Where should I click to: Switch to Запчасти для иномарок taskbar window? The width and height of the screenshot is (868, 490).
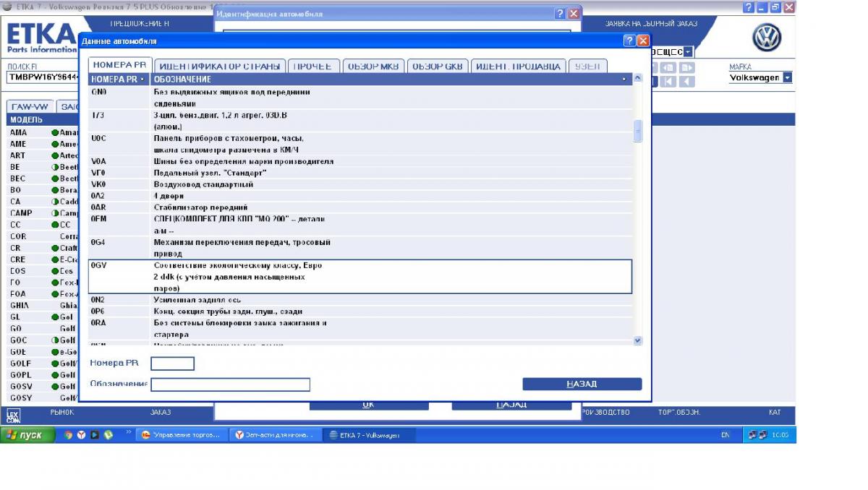coord(276,435)
